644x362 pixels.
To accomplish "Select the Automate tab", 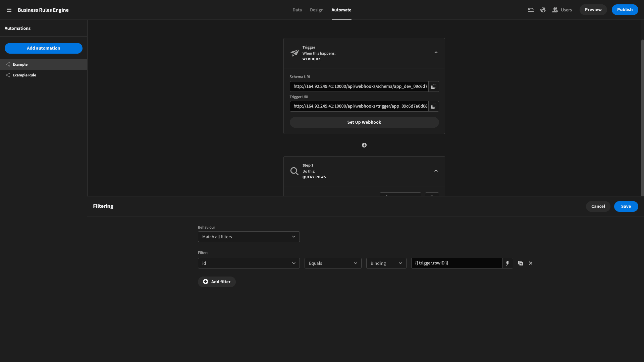I will pos(341,10).
